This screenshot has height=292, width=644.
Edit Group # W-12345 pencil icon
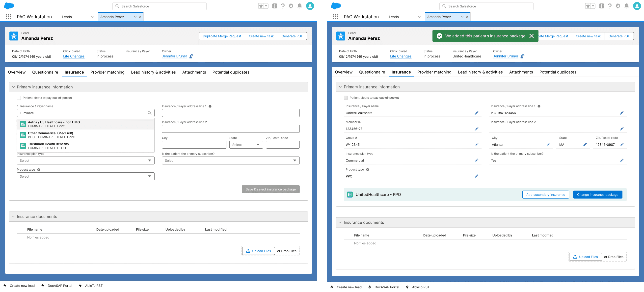coord(477,145)
